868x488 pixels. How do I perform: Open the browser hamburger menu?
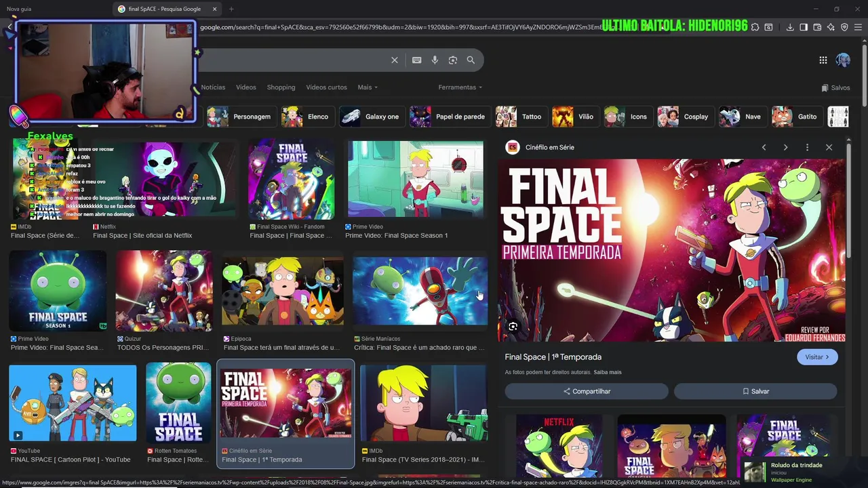858,27
